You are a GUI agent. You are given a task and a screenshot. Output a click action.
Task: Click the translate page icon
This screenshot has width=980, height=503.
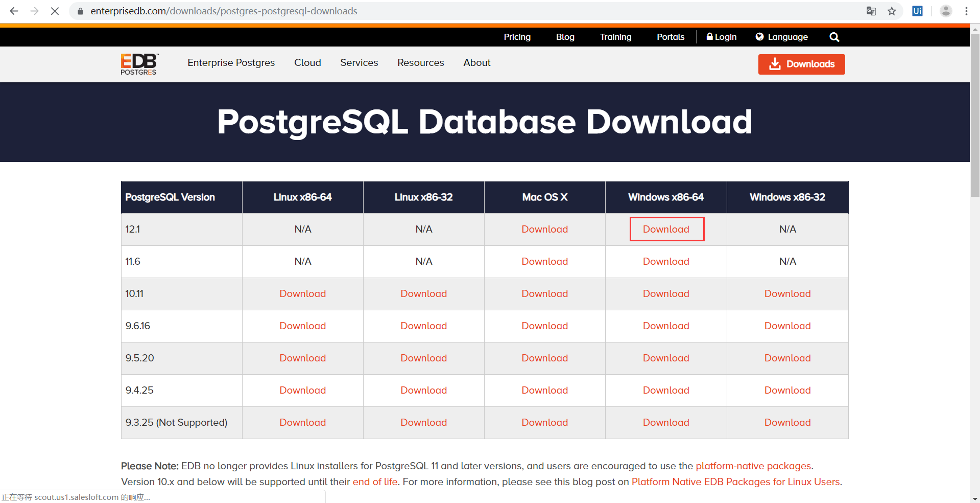(x=871, y=11)
